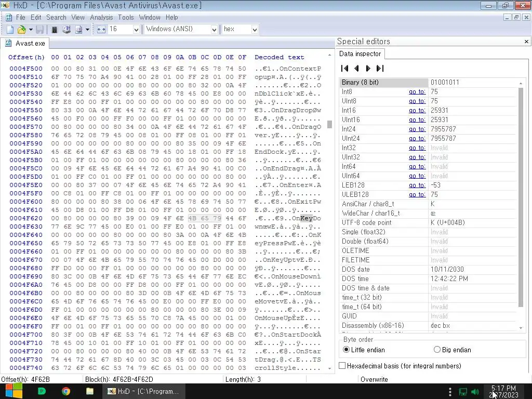Open the RAM editor chip icon
The width and height of the screenshot is (532, 399).
point(54,30)
